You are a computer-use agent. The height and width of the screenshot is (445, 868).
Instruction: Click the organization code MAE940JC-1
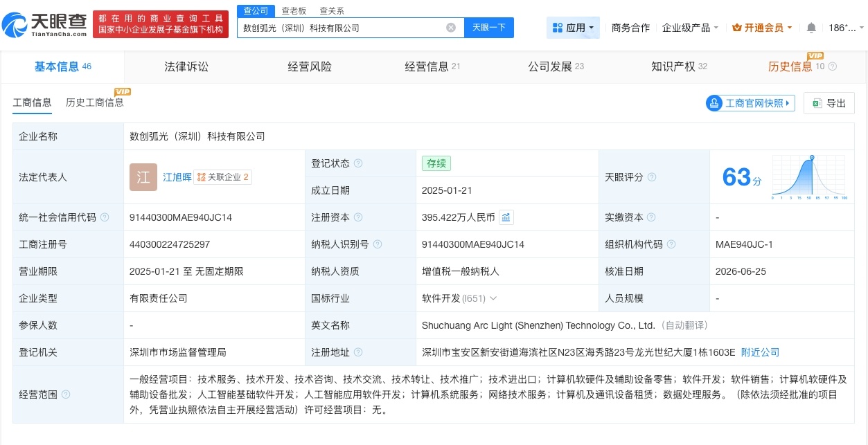tap(744, 244)
